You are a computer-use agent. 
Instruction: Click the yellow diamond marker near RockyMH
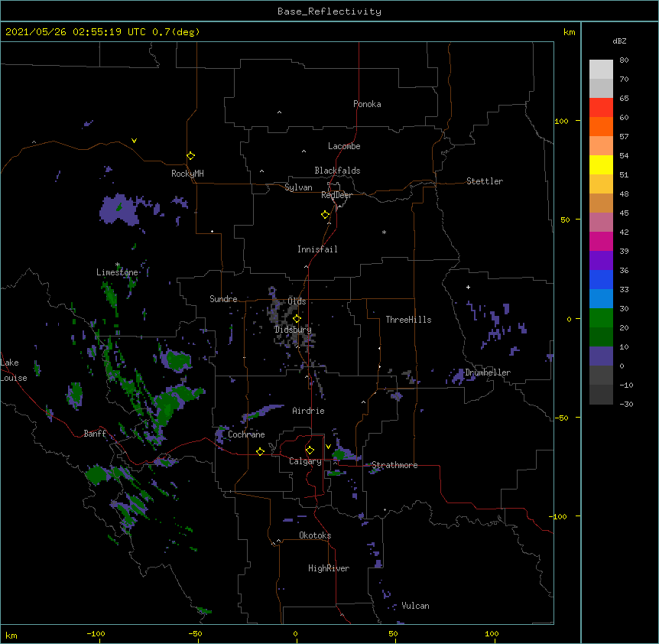pyautogui.click(x=190, y=156)
